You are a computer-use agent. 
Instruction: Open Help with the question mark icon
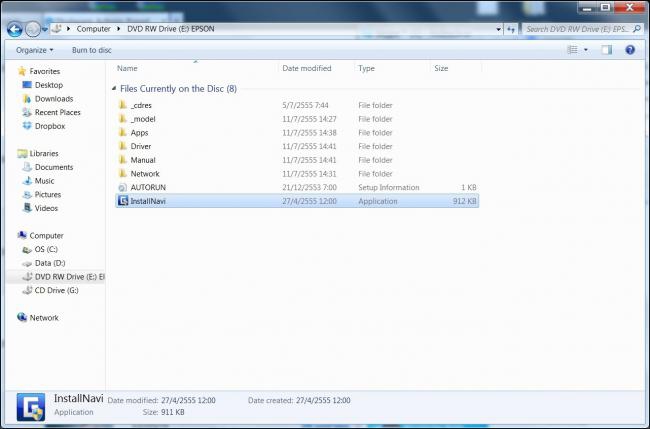tap(630, 50)
